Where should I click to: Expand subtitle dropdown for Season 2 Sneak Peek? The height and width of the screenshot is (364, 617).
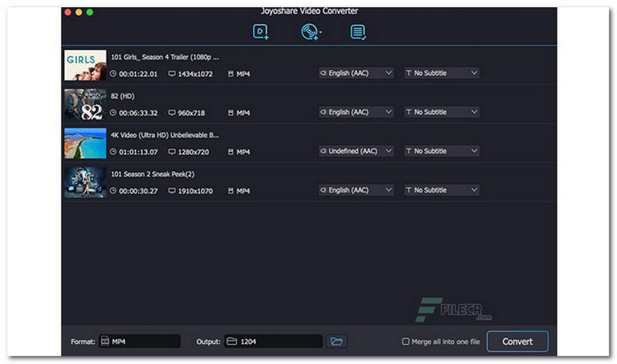(x=442, y=190)
